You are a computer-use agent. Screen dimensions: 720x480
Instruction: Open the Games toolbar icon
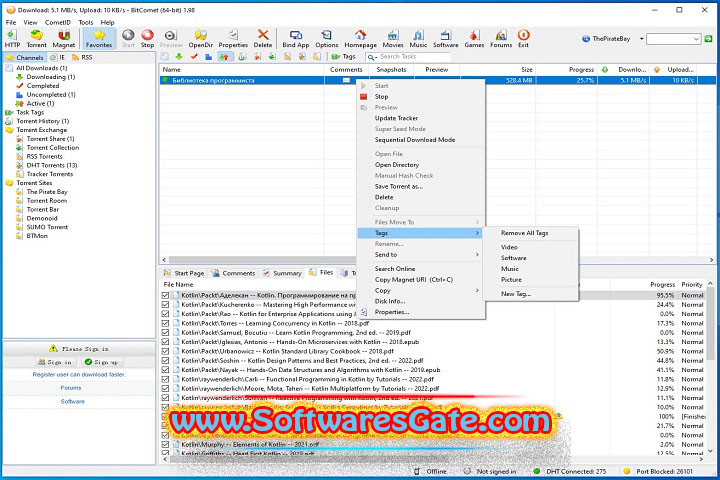coord(474,39)
